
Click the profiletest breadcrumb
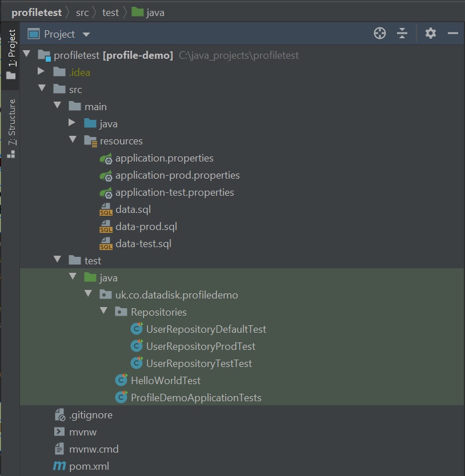click(x=37, y=12)
